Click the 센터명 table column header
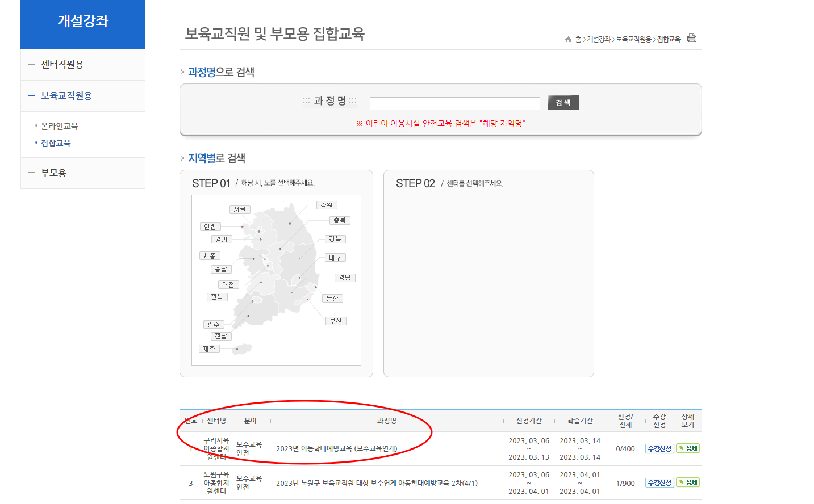 [x=216, y=421]
